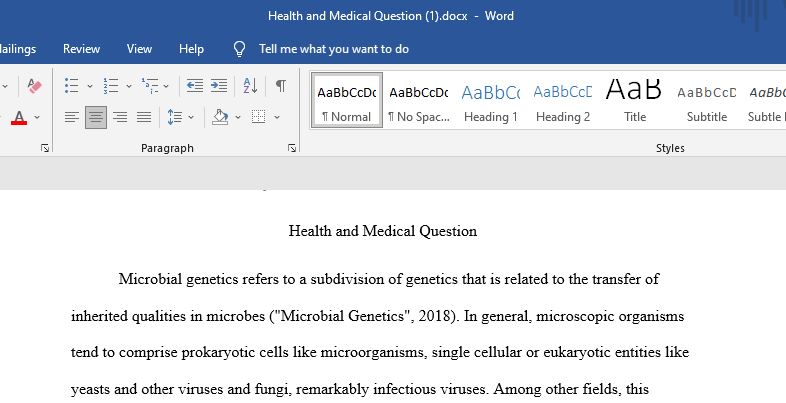Open numbering library dropdown arrow
This screenshot has width=786, height=403.
(x=129, y=86)
